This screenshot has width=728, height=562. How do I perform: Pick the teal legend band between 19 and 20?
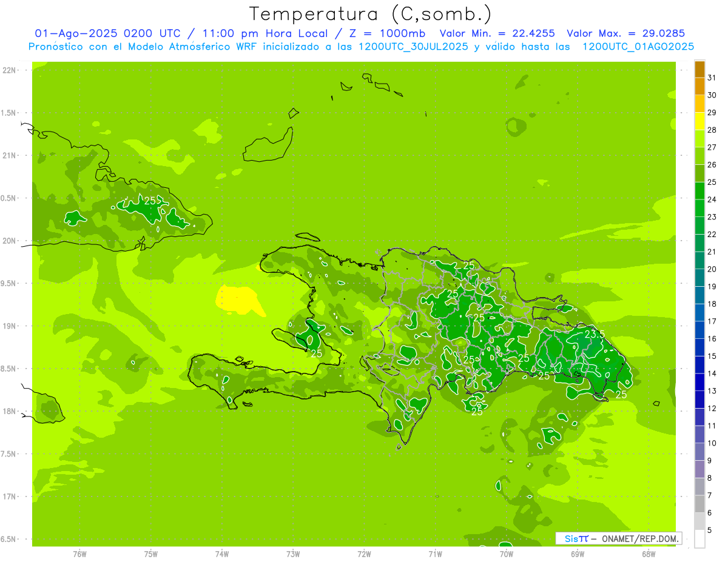[699, 278]
